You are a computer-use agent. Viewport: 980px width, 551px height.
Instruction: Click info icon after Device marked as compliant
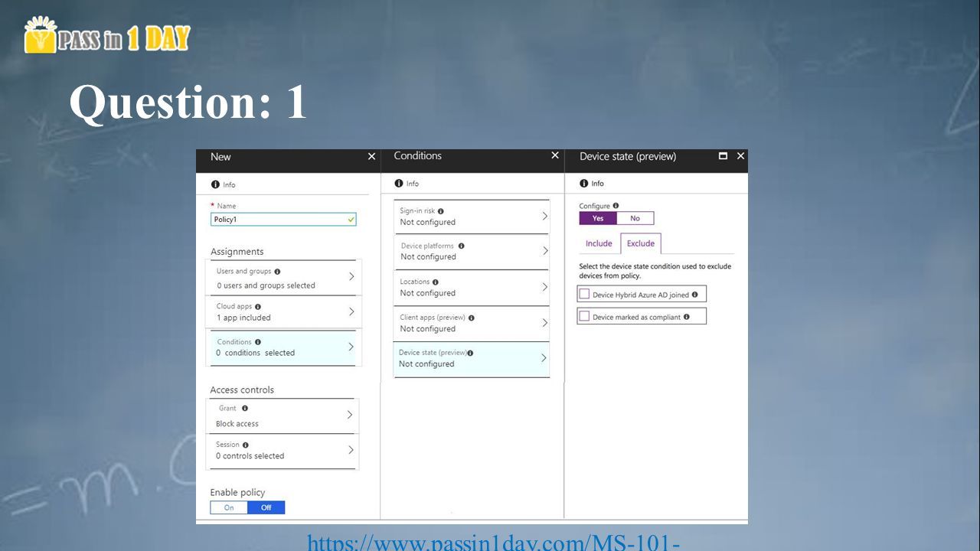coord(686,317)
